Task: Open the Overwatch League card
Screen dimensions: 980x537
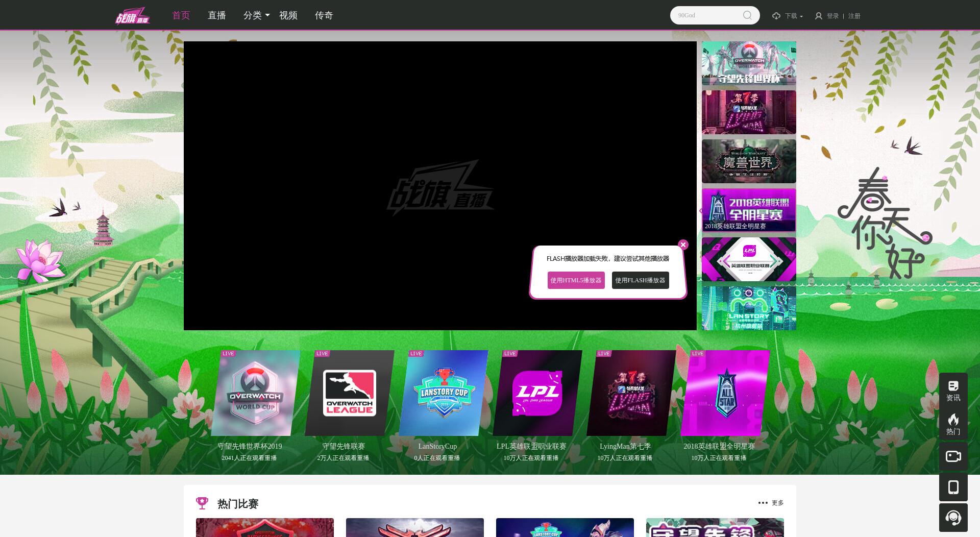Action: [349, 393]
